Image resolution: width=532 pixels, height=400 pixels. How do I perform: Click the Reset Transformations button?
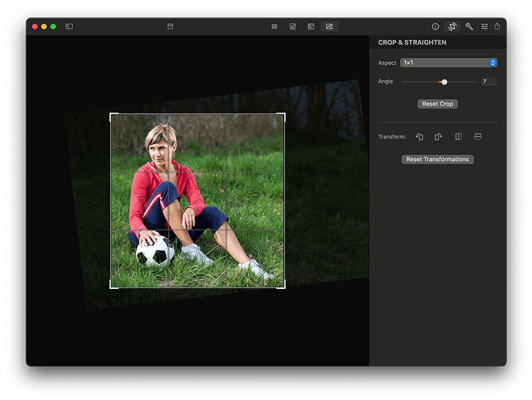(x=437, y=159)
